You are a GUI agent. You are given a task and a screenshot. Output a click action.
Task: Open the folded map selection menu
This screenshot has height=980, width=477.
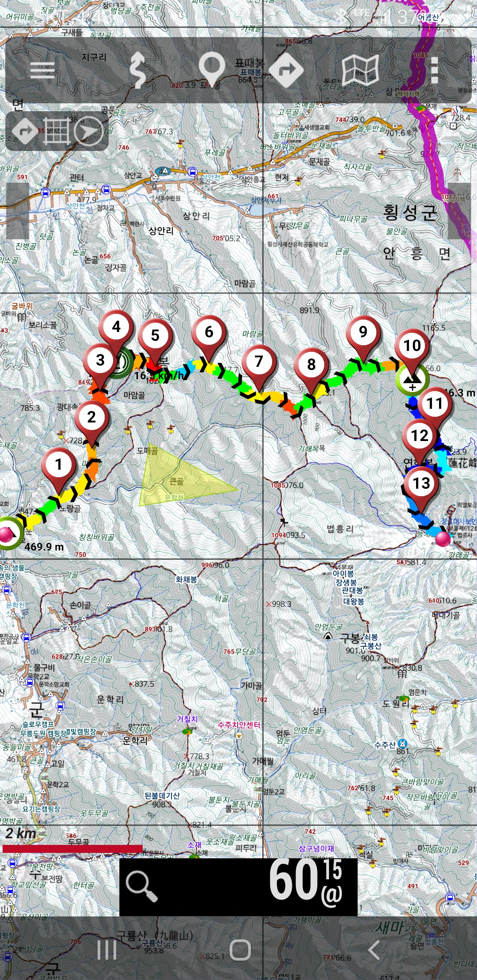coord(360,70)
